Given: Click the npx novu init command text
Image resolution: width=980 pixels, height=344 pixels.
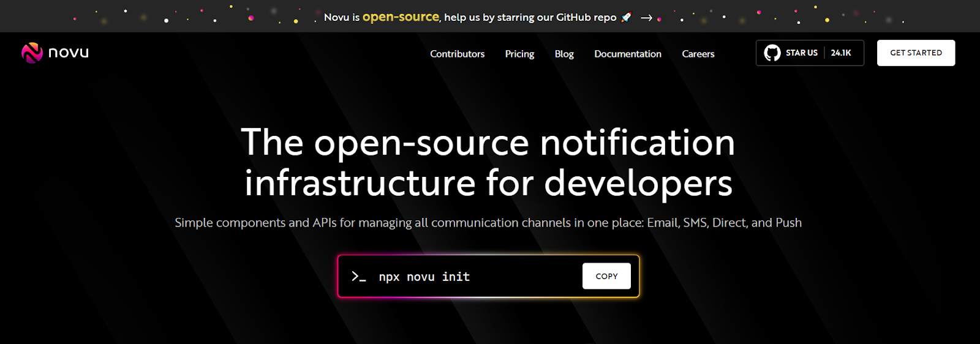Looking at the screenshot, I should 424,277.
